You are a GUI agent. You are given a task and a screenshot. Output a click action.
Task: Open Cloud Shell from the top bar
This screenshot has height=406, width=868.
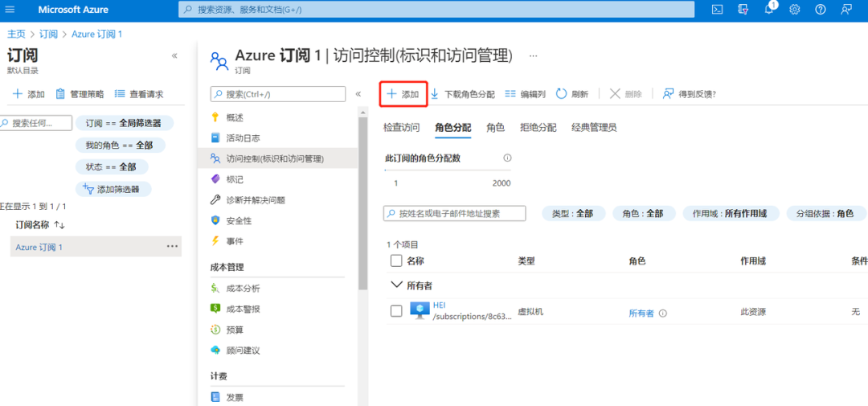click(x=717, y=10)
